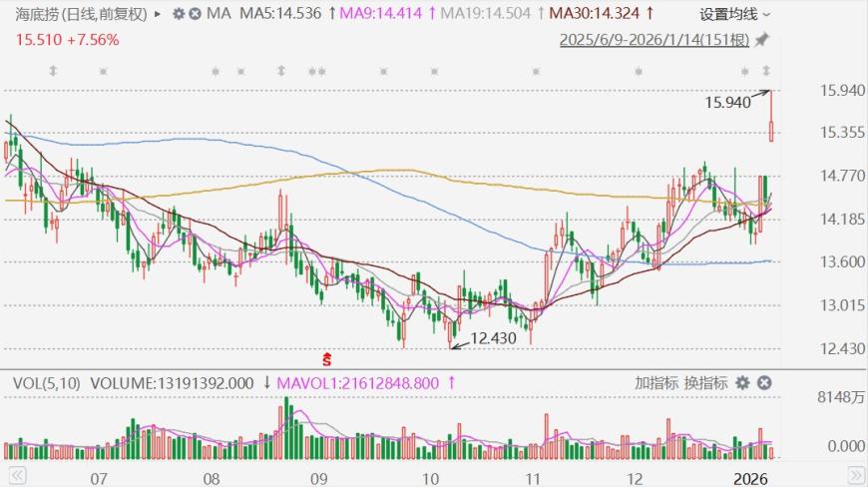Click the 15.940 high price annotation
Image resolution: width=868 pixels, height=487 pixels.
pyautogui.click(x=727, y=102)
